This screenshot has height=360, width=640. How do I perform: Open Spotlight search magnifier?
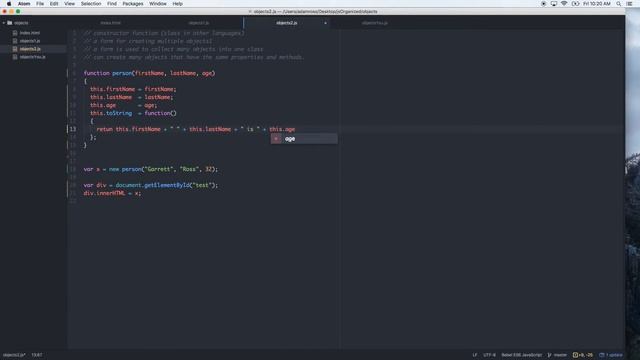click(x=619, y=4)
